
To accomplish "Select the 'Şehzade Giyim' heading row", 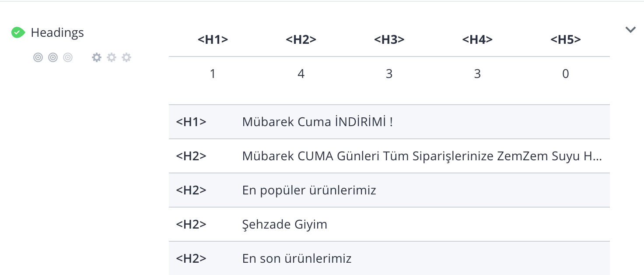I will (389, 224).
